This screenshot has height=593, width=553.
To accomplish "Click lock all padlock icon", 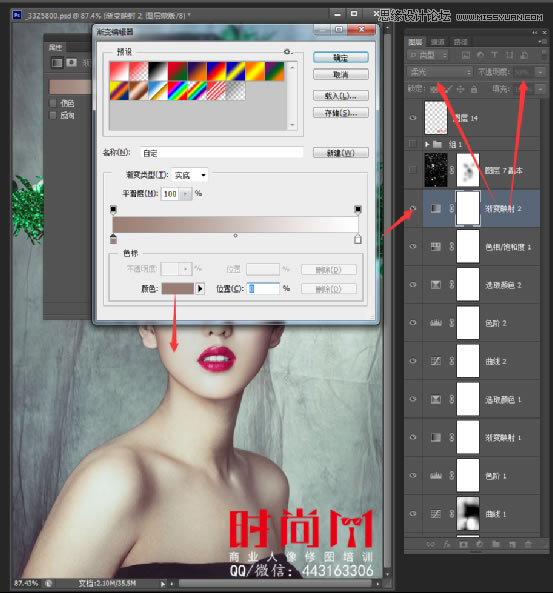I will pos(474,89).
